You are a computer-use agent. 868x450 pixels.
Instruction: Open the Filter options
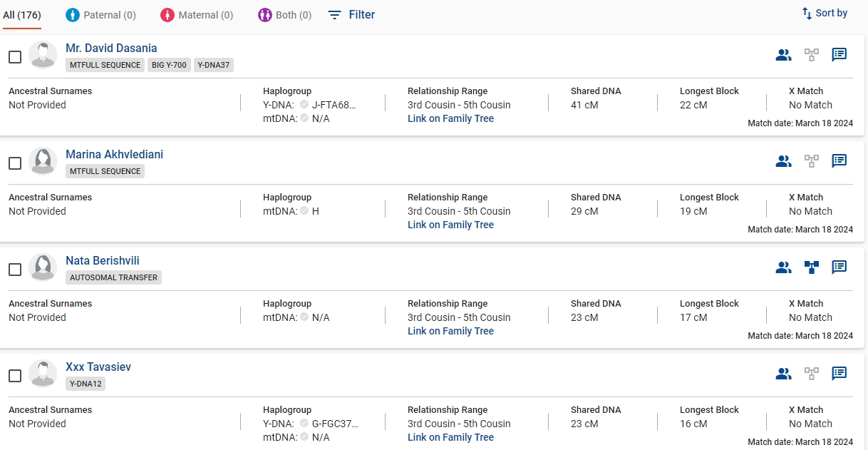351,14
